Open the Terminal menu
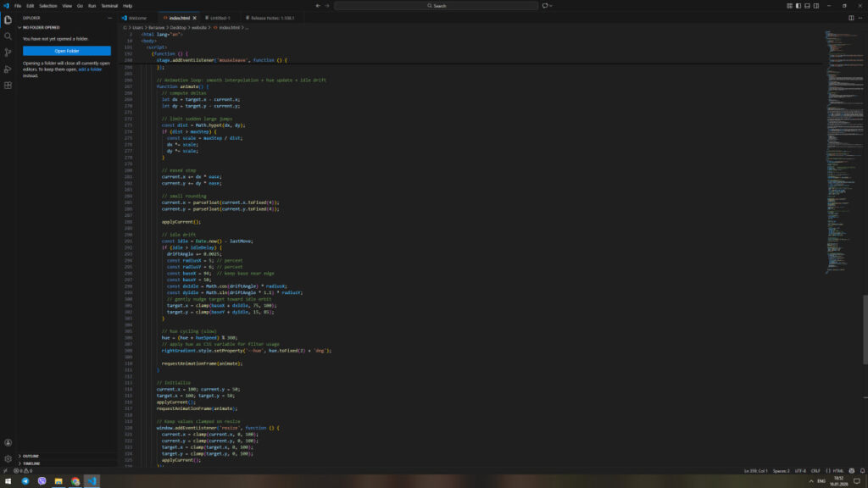The width and height of the screenshot is (868, 488). 109,6
